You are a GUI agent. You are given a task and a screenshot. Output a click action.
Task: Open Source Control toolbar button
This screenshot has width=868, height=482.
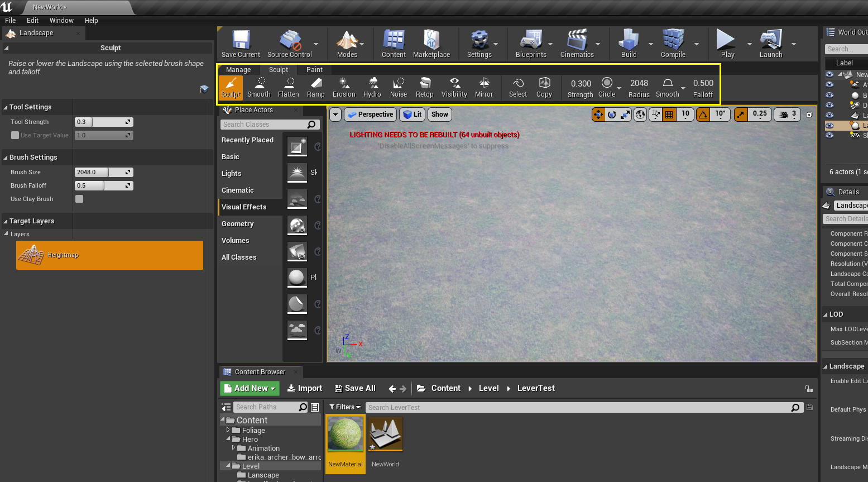pos(290,44)
